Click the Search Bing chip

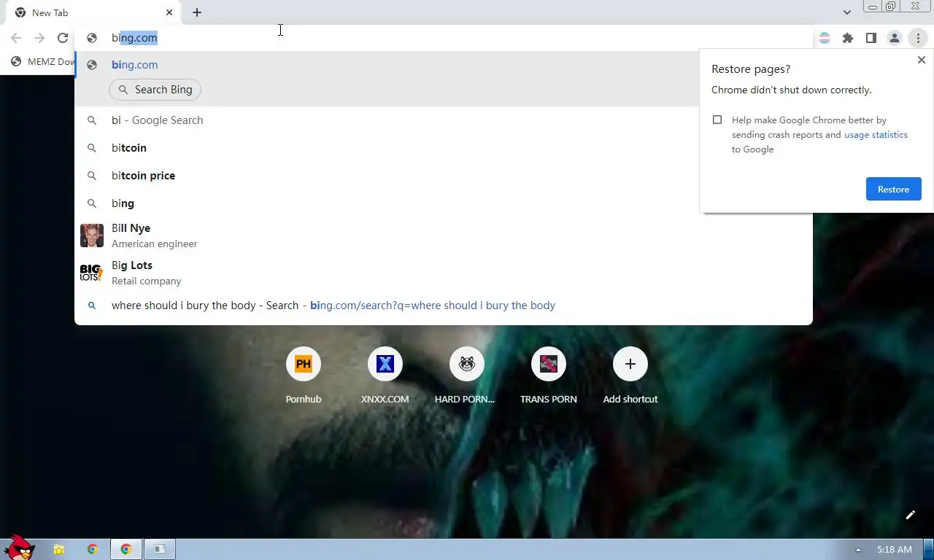155,90
